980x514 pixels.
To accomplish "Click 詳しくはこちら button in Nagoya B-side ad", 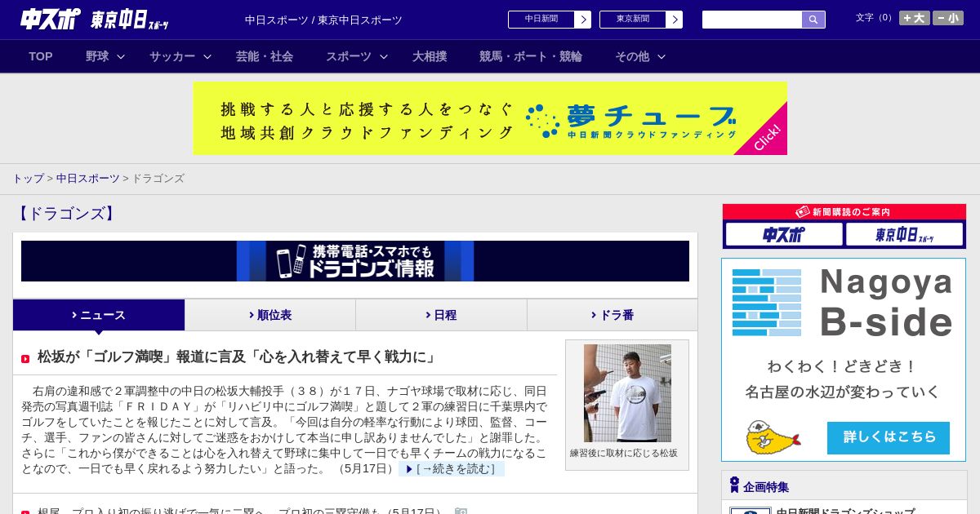I will coord(889,437).
